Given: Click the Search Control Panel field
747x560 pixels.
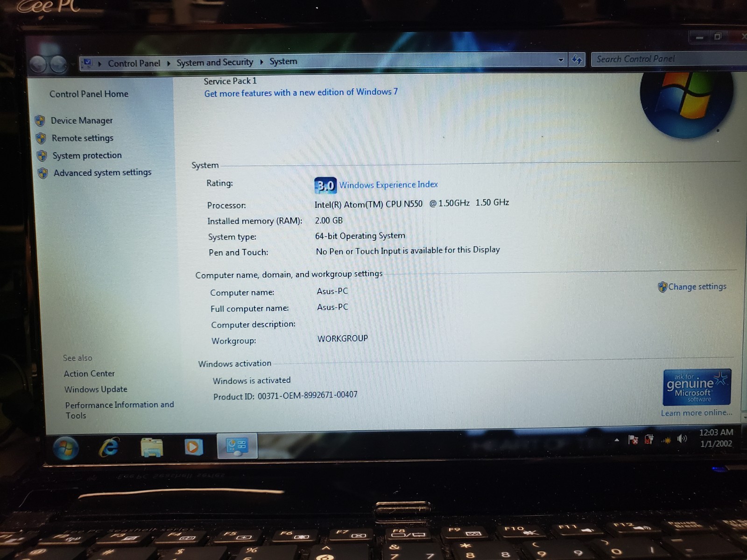Looking at the screenshot, I should point(668,59).
